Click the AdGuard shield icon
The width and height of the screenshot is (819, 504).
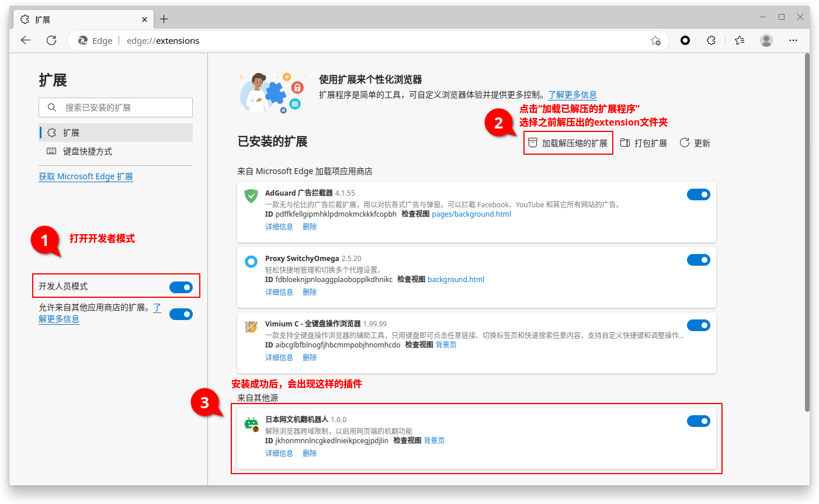click(251, 196)
